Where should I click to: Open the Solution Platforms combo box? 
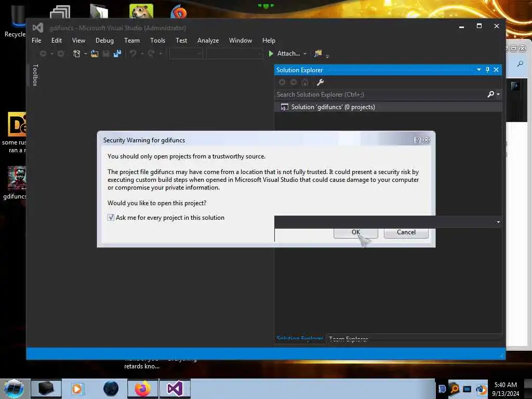[x=234, y=54]
